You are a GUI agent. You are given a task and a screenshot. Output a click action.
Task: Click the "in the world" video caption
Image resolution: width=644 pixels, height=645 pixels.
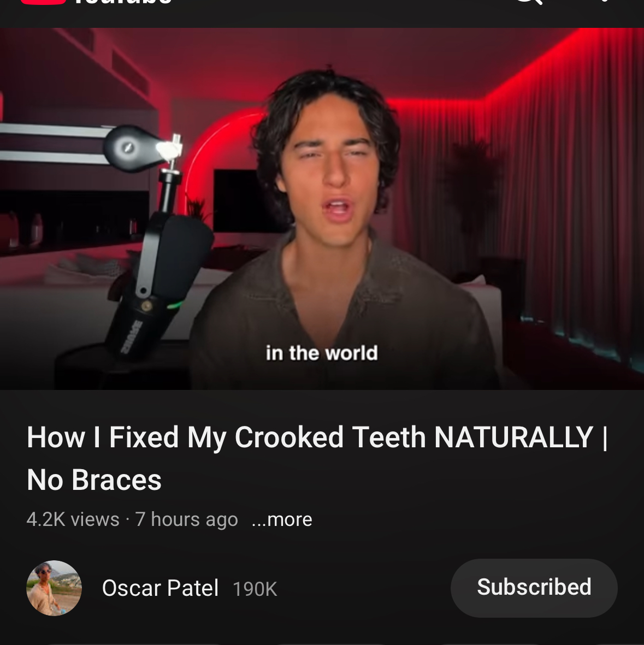click(x=322, y=353)
